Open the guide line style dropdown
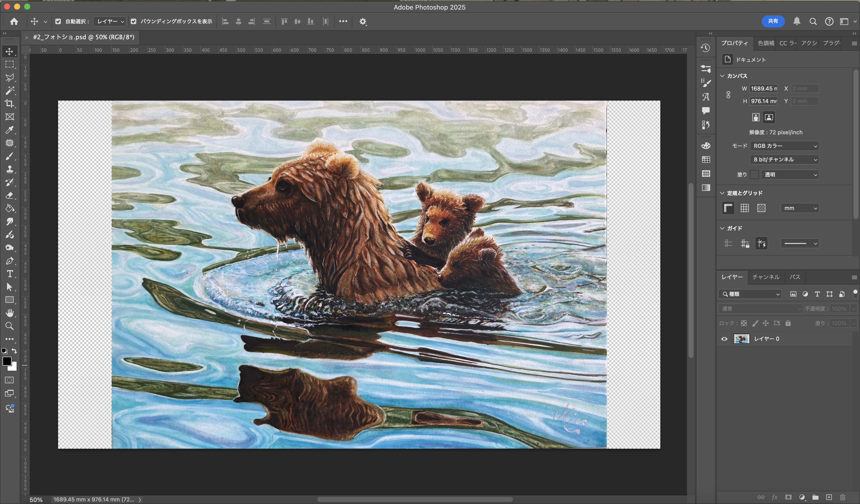The image size is (860, 504). 800,243
